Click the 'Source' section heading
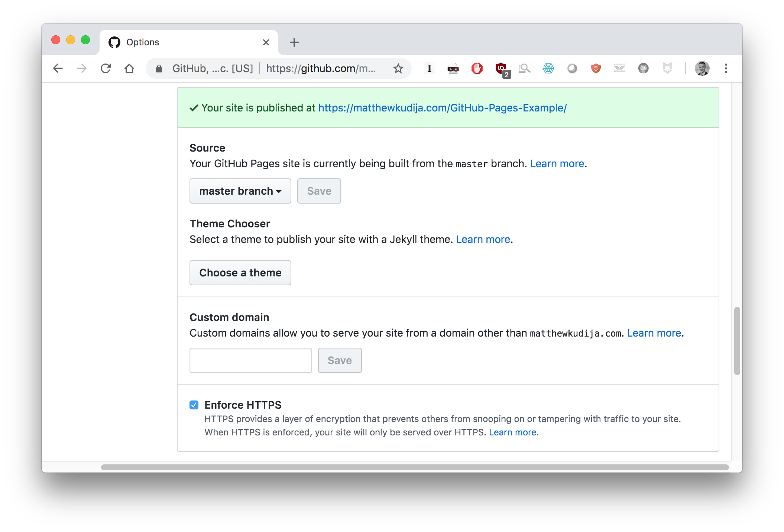 coord(207,148)
